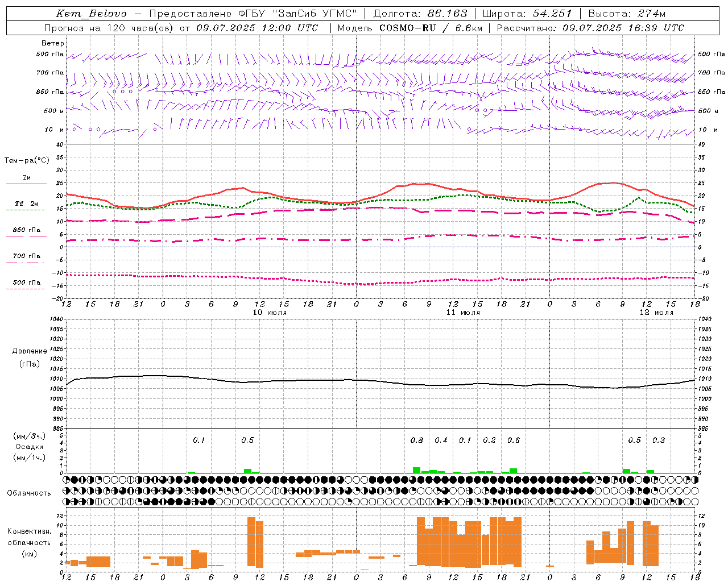This screenshot has width=728, height=582.
Task: Select the 'Долгота: 86.163' longitude value
Action: [420, 14]
